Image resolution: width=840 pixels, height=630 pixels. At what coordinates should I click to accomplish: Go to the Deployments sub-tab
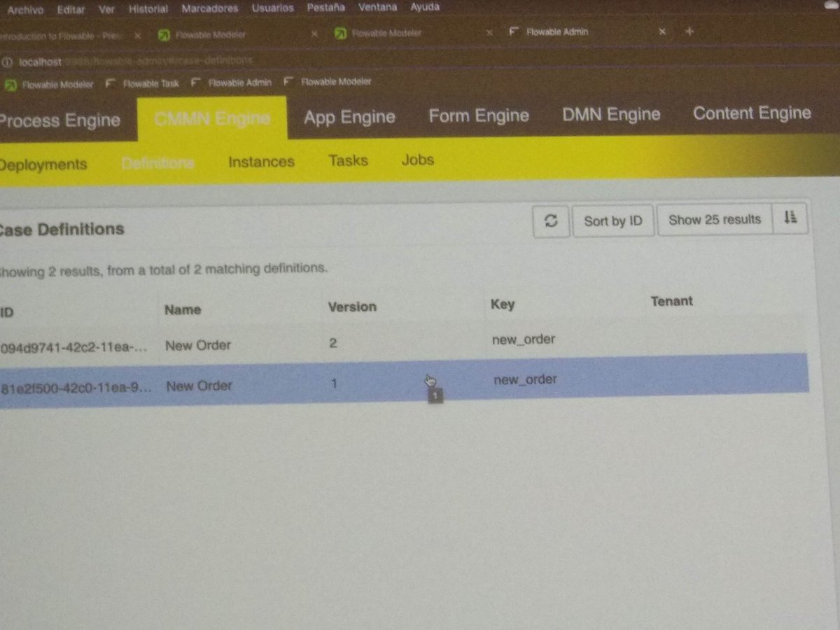[x=43, y=164]
